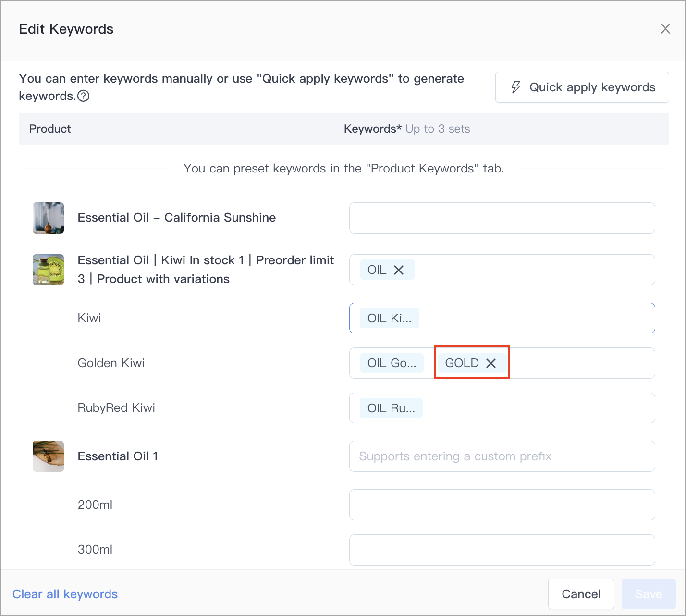Image resolution: width=686 pixels, height=616 pixels.
Task: Click the 200ml keywords input field
Action: pyautogui.click(x=502, y=505)
